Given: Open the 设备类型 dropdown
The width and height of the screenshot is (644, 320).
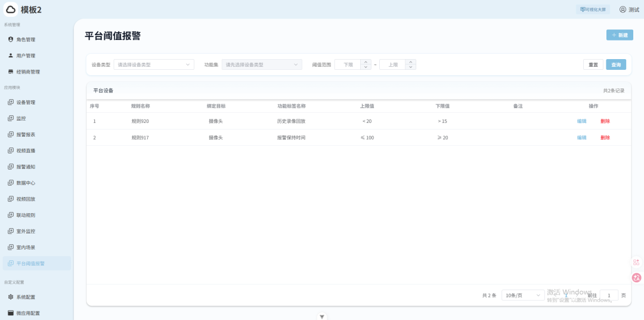Looking at the screenshot, I should pyautogui.click(x=154, y=64).
